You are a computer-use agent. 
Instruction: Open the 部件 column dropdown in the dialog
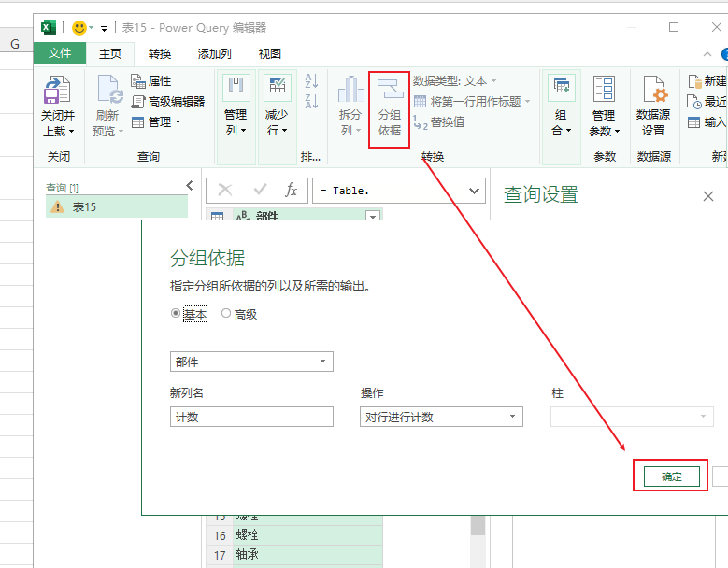click(251, 362)
